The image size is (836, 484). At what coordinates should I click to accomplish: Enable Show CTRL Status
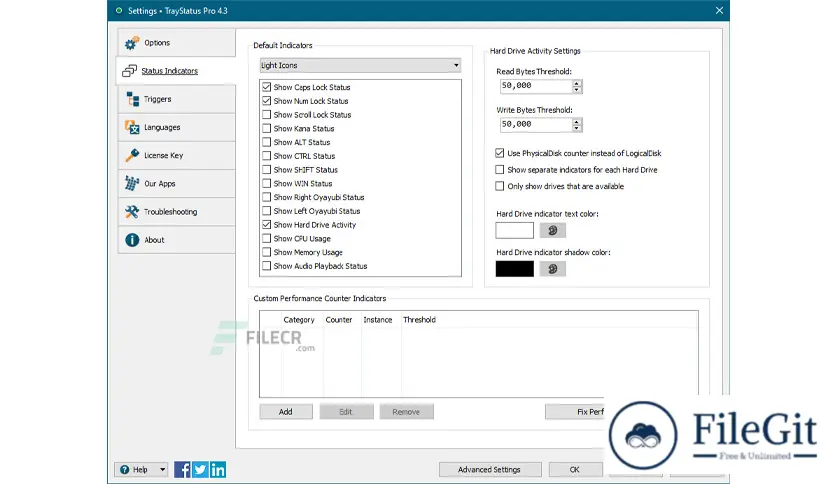[267, 156]
